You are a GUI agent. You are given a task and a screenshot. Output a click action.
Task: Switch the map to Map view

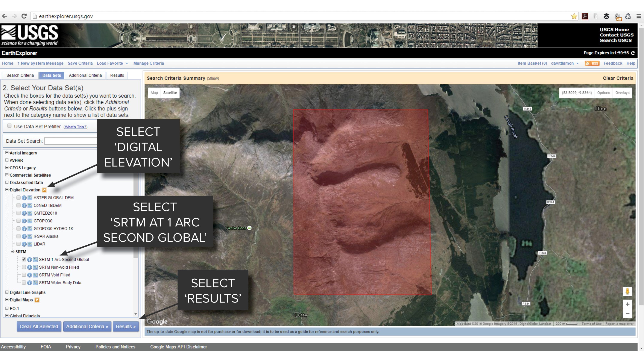coord(154,93)
